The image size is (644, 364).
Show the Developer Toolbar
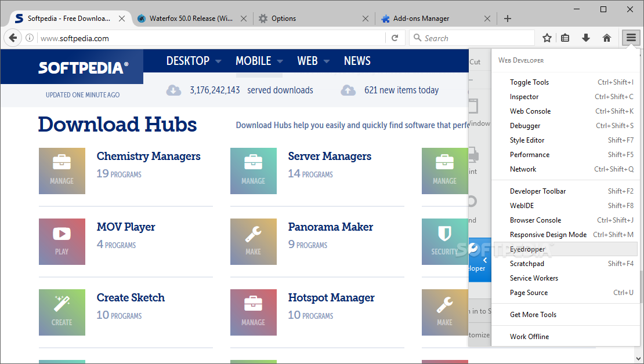click(566, 191)
